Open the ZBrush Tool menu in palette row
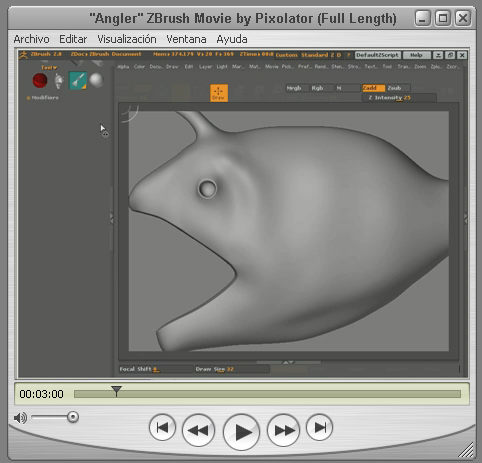The height and width of the screenshot is (463, 482). click(x=387, y=67)
